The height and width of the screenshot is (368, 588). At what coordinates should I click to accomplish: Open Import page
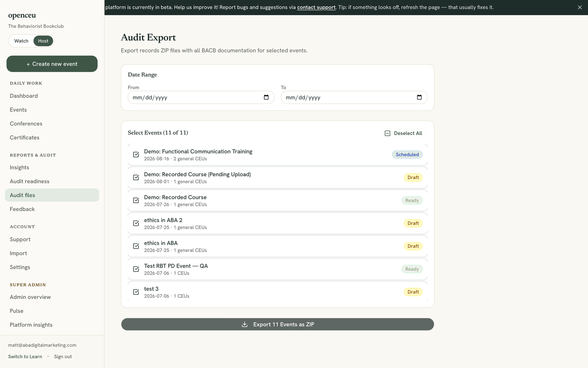52,253
